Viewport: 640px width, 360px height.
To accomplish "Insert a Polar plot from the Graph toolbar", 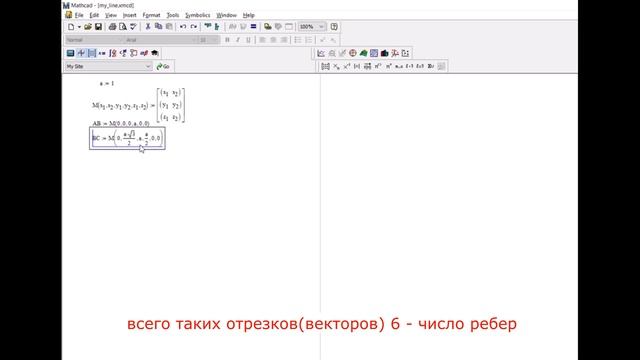I will [x=353, y=53].
